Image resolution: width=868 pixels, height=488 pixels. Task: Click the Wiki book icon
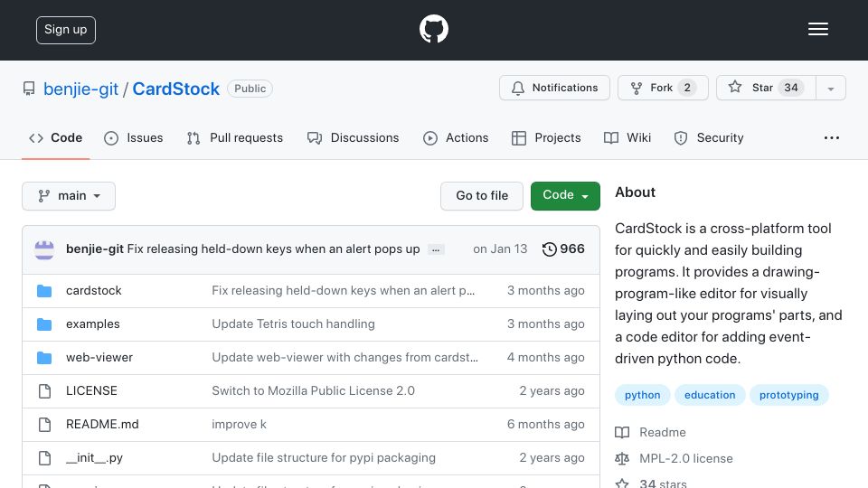pyautogui.click(x=611, y=138)
